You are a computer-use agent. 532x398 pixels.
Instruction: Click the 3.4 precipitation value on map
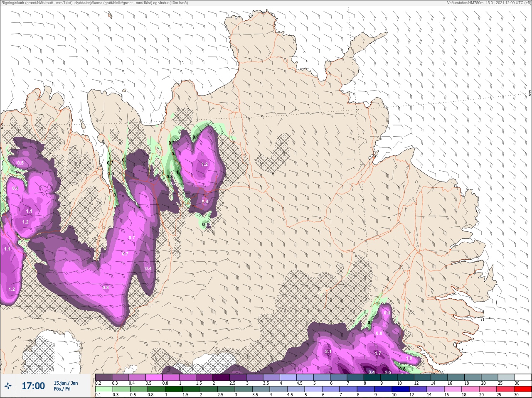[372, 372]
